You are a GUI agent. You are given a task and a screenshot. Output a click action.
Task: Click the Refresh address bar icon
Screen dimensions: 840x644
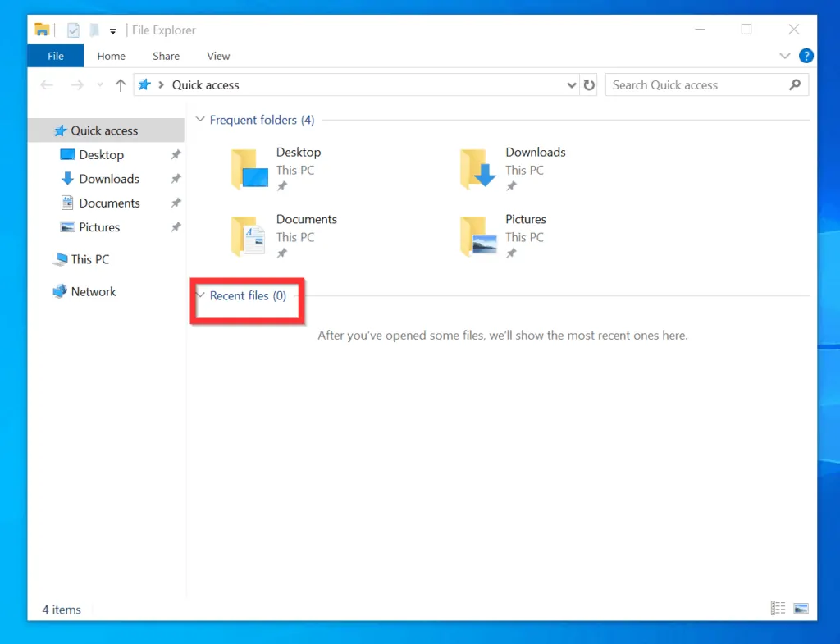589,85
